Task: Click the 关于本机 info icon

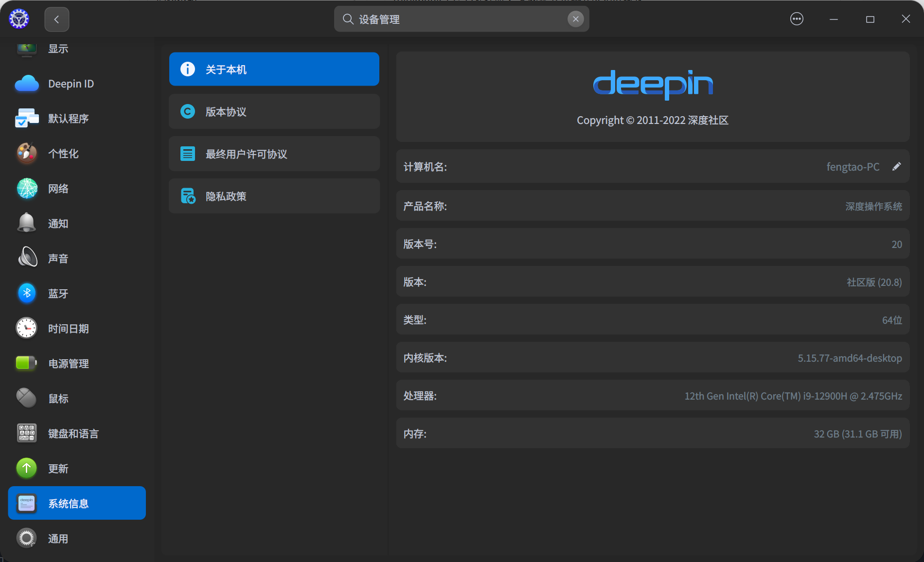Action: 188,69
